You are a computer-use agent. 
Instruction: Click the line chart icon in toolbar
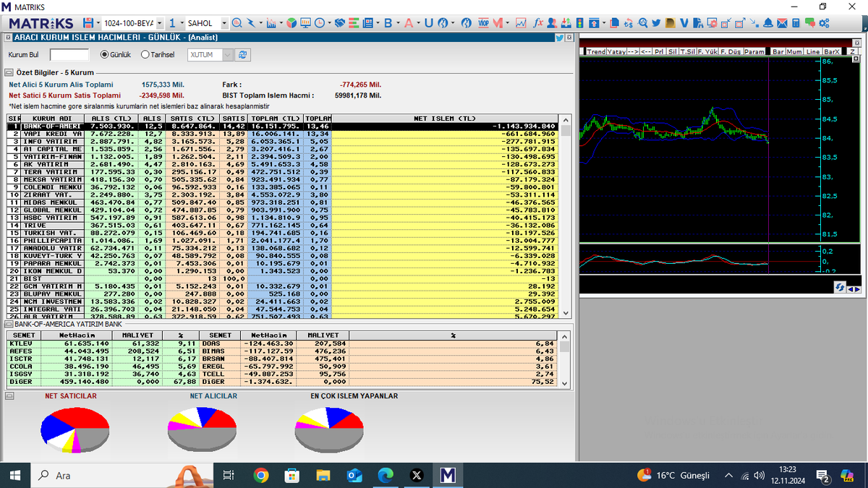click(521, 23)
